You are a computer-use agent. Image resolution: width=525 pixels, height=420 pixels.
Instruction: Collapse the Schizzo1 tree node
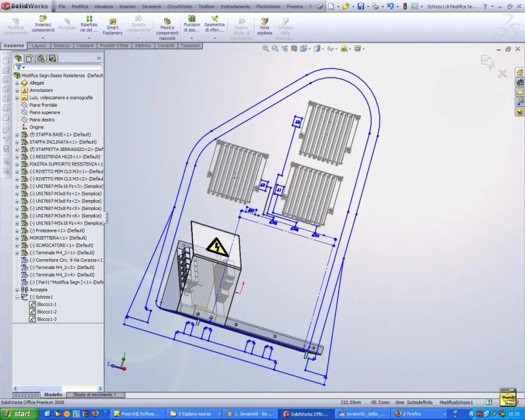pyautogui.click(x=17, y=297)
